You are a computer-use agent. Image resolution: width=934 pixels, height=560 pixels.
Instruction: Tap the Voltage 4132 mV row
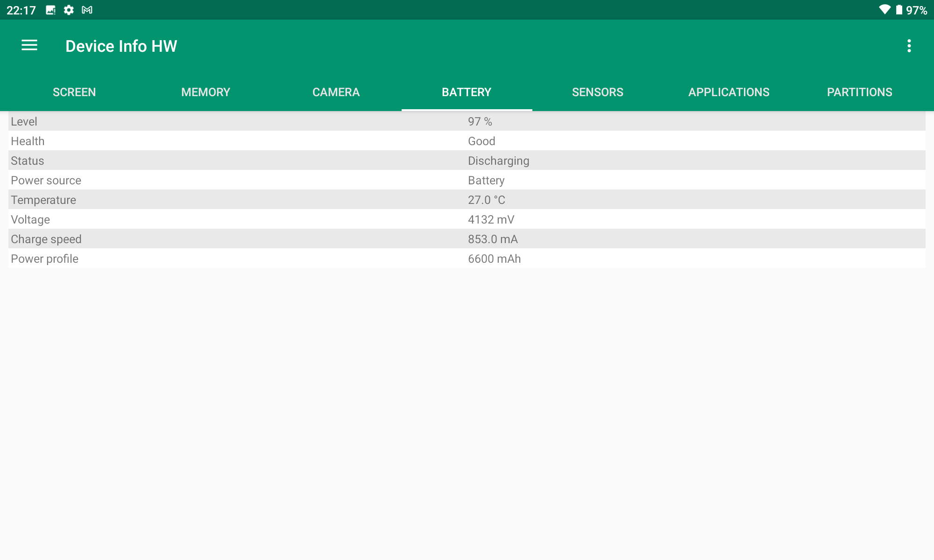467,219
